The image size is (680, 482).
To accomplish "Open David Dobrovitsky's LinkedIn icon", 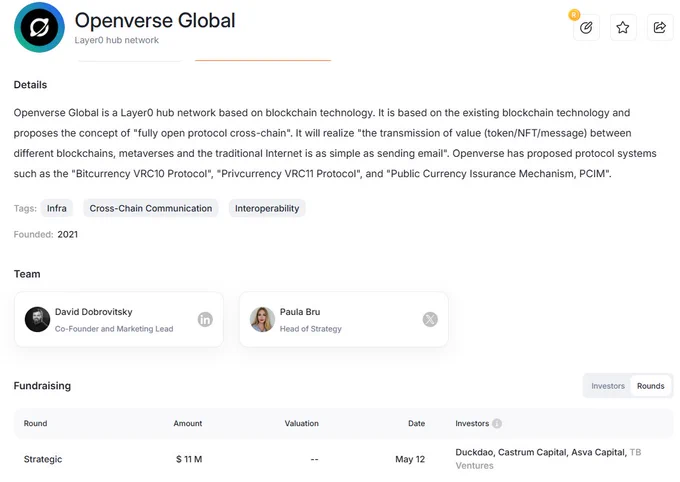I will pos(205,319).
